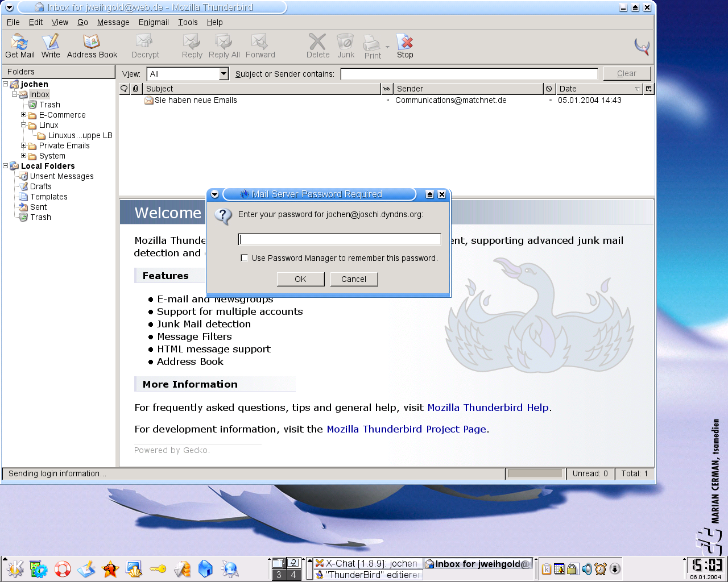This screenshot has height=582, width=728.
Task: Open the Enigmail menu
Action: click(154, 22)
